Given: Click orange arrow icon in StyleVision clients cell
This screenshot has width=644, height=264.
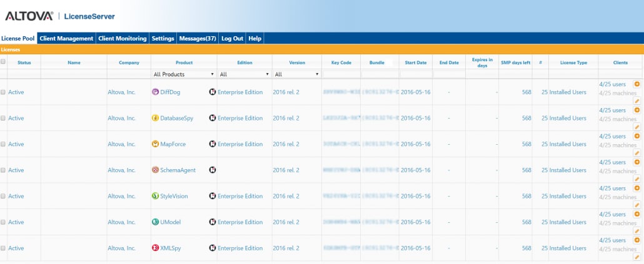Looking at the screenshot, I should [x=637, y=188].
